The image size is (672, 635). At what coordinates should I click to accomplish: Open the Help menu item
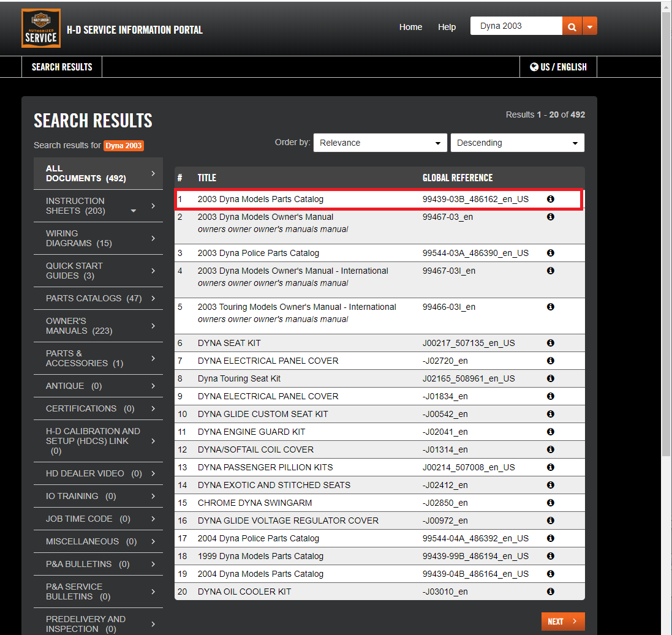tap(447, 27)
